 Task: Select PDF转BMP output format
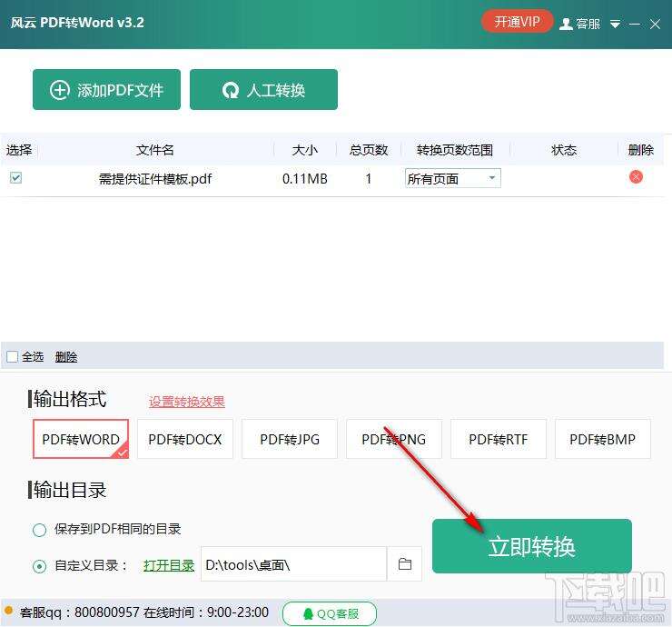pos(603,439)
